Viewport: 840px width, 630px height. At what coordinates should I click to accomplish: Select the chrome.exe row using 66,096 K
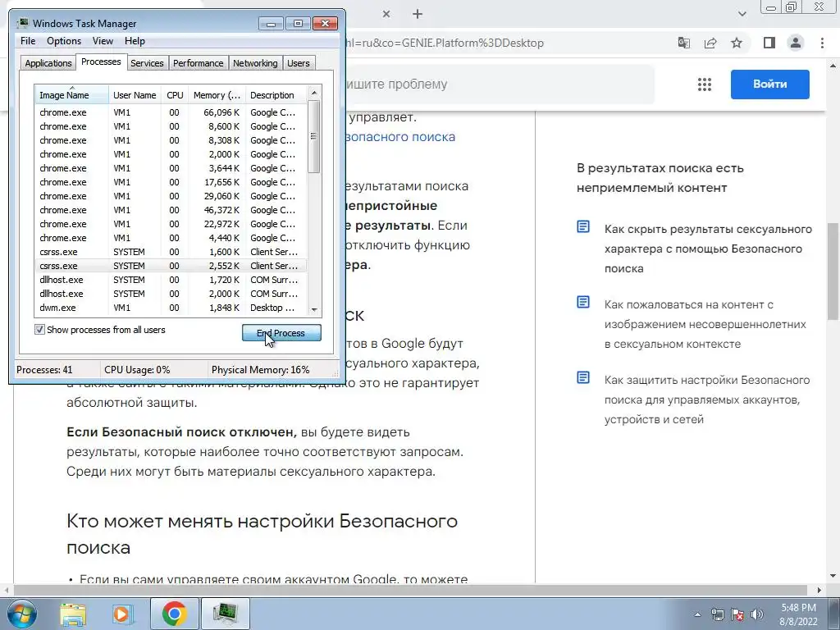tap(171, 112)
